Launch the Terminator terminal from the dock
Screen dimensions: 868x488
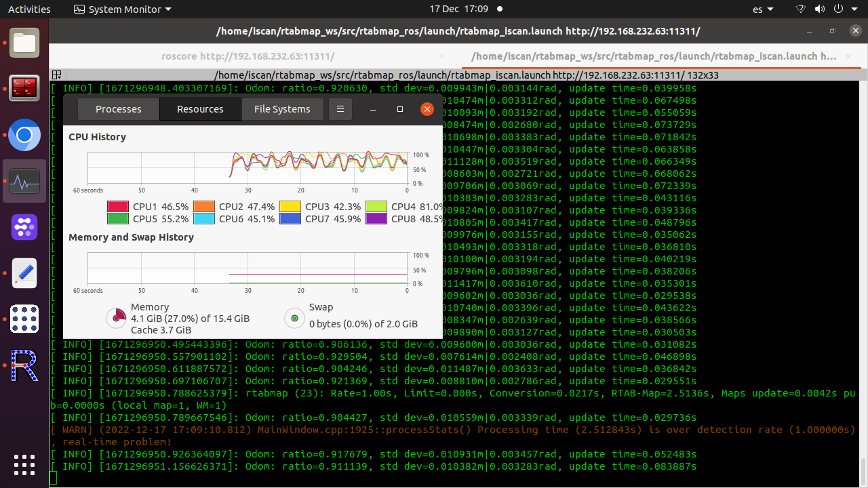tap(24, 89)
